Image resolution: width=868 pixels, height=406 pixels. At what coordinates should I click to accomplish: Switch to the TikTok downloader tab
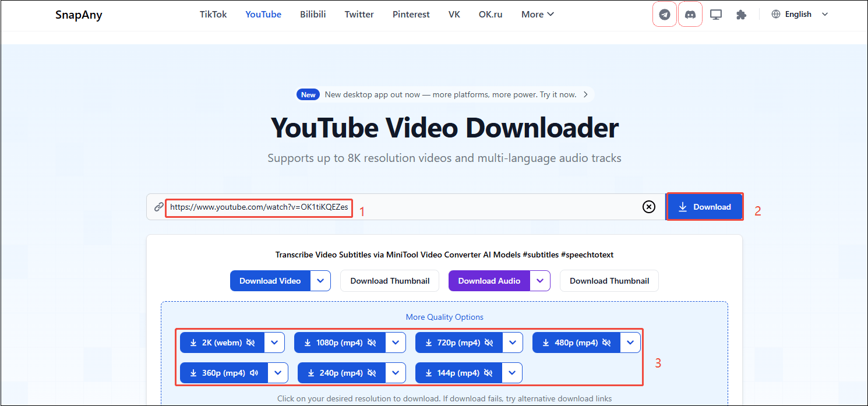(x=213, y=13)
